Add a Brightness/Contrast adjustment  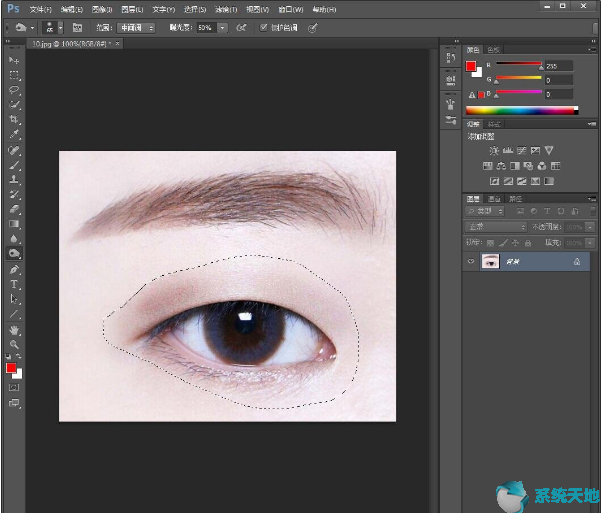(494, 150)
